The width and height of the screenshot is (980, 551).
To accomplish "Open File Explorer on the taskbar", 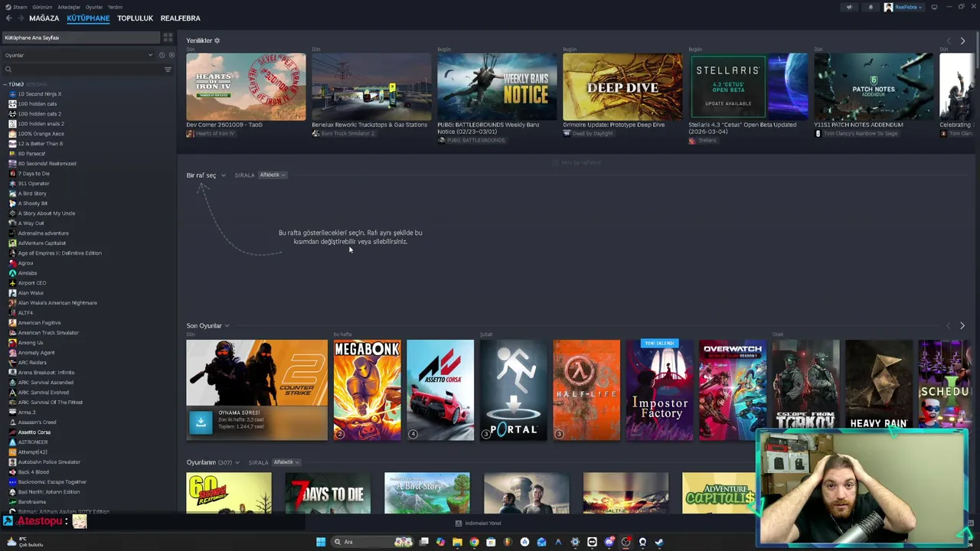I will coord(457,542).
